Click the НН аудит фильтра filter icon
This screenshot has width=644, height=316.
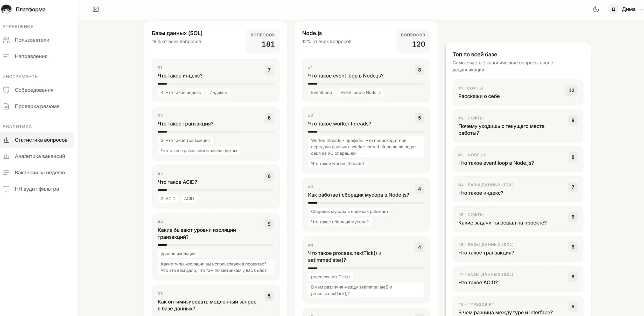[x=6, y=189]
